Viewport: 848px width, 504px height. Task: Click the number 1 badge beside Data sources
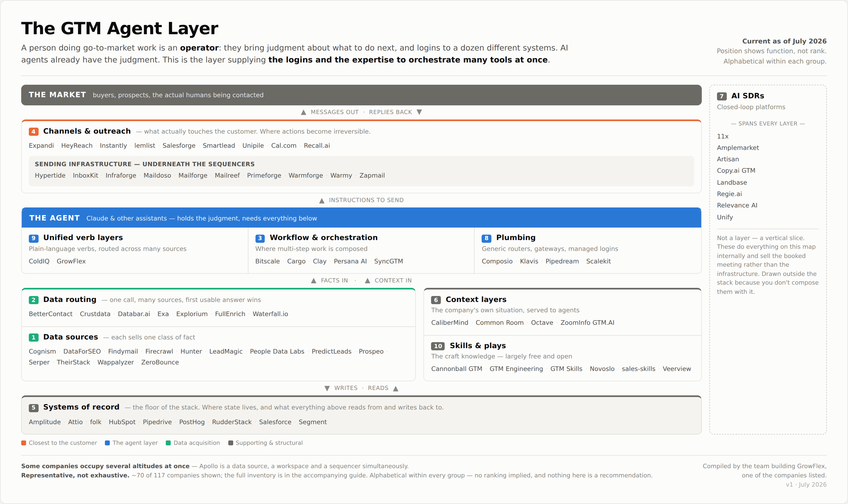(33, 337)
